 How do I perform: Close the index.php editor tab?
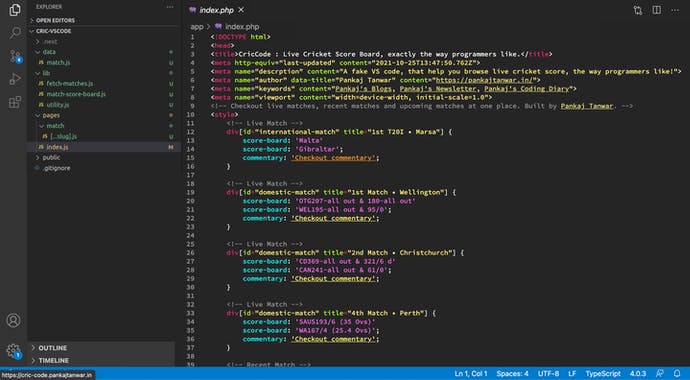(241, 10)
